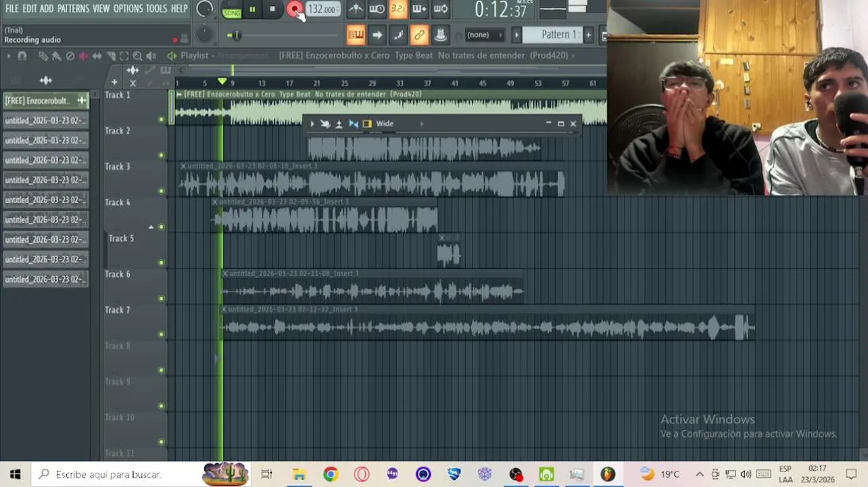Open the ADD menu
The width and height of the screenshot is (868, 487).
[47, 9]
